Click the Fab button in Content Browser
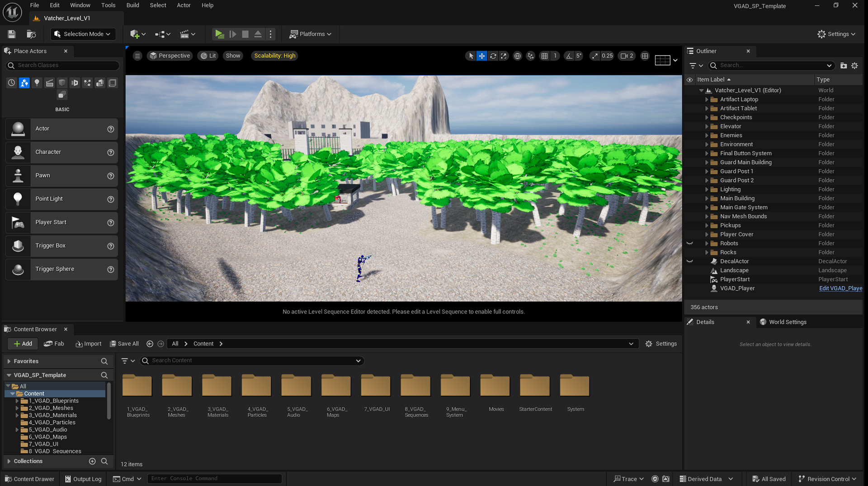Image resolution: width=868 pixels, height=486 pixels. tap(54, 344)
